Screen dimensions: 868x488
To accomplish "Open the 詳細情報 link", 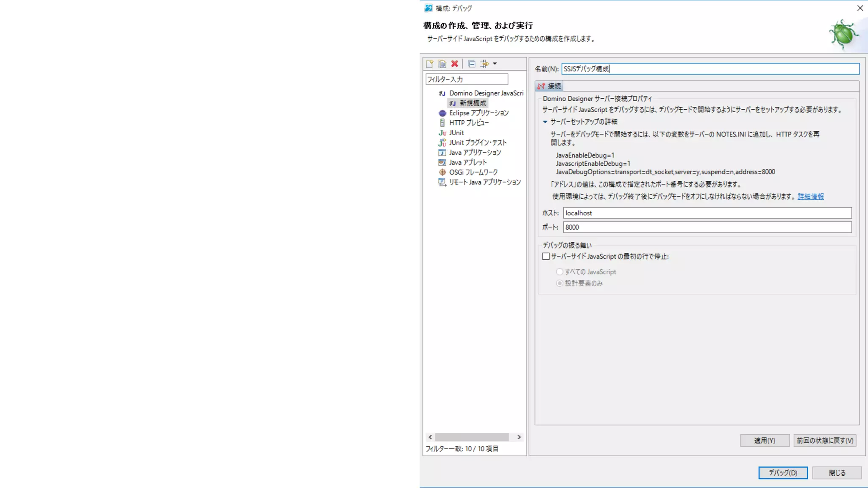I will 810,197.
